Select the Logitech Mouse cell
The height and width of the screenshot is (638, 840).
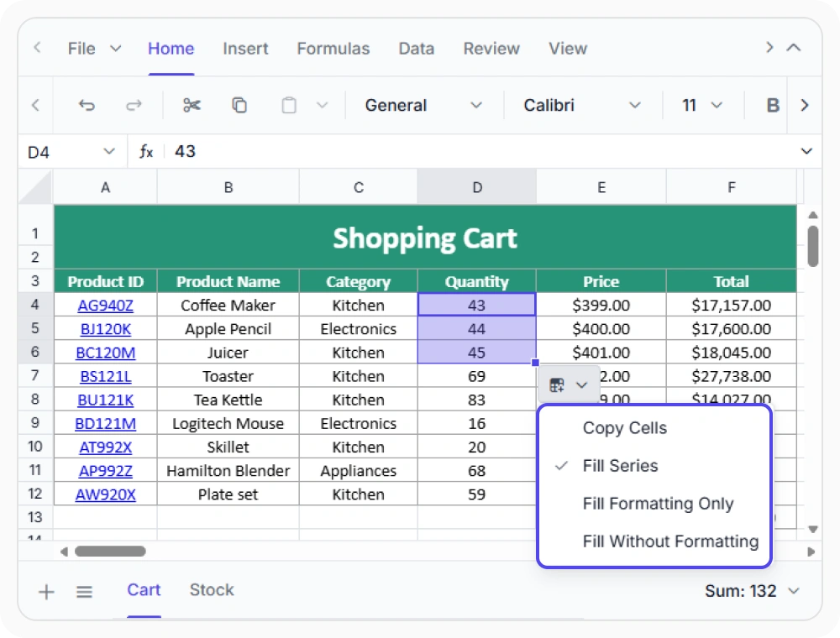(228, 423)
